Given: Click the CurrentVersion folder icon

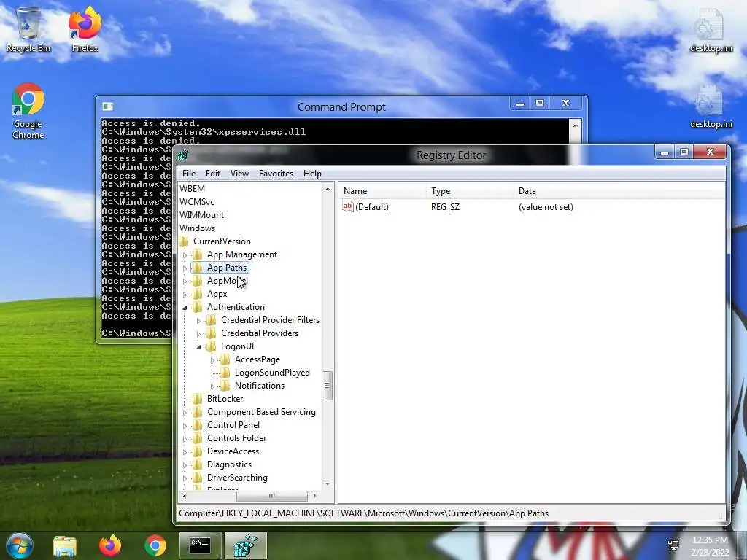Looking at the screenshot, I should (184, 241).
